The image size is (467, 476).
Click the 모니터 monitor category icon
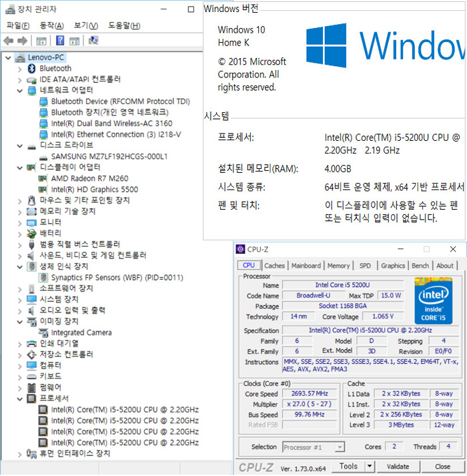click(31, 223)
